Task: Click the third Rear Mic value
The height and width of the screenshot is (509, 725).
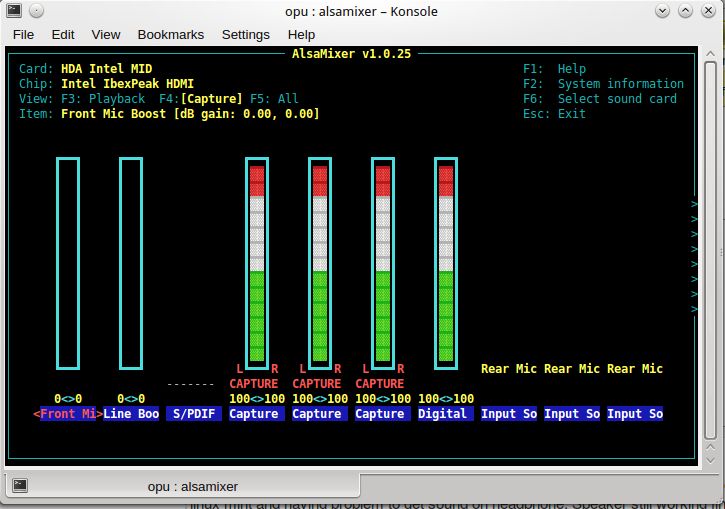Action: tap(634, 368)
